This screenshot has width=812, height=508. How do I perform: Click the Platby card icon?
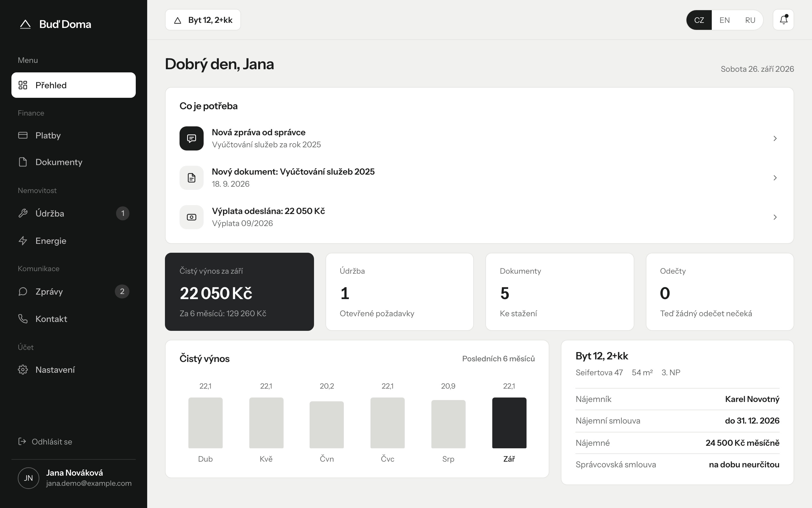coord(23,135)
